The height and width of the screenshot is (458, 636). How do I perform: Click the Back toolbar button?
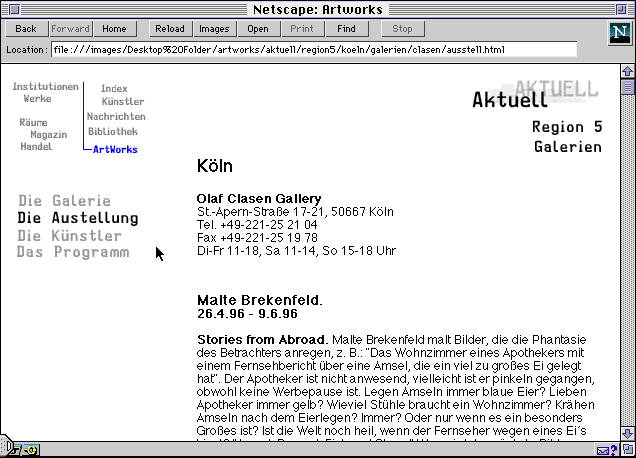tap(26, 29)
